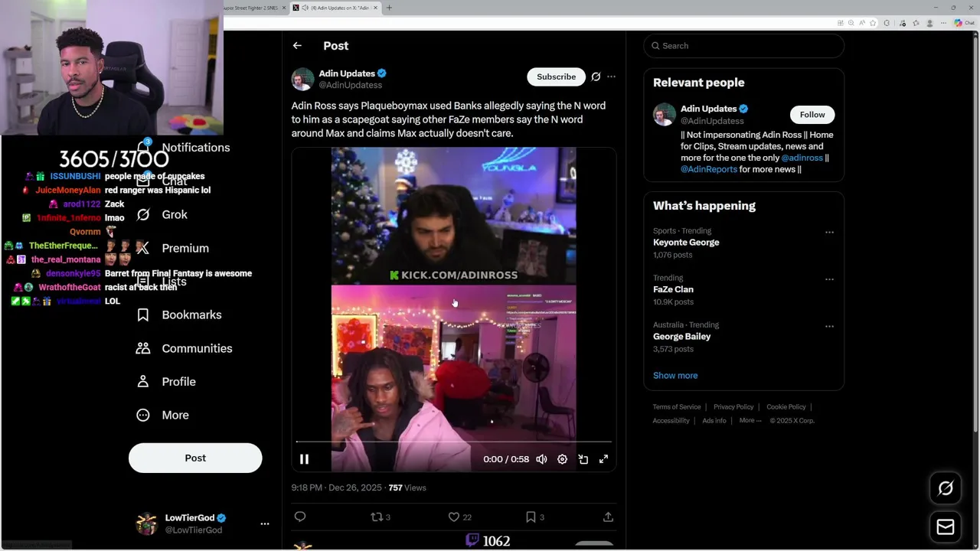Open the floating Grok button
This screenshot has height=551, width=980.
[x=946, y=488]
